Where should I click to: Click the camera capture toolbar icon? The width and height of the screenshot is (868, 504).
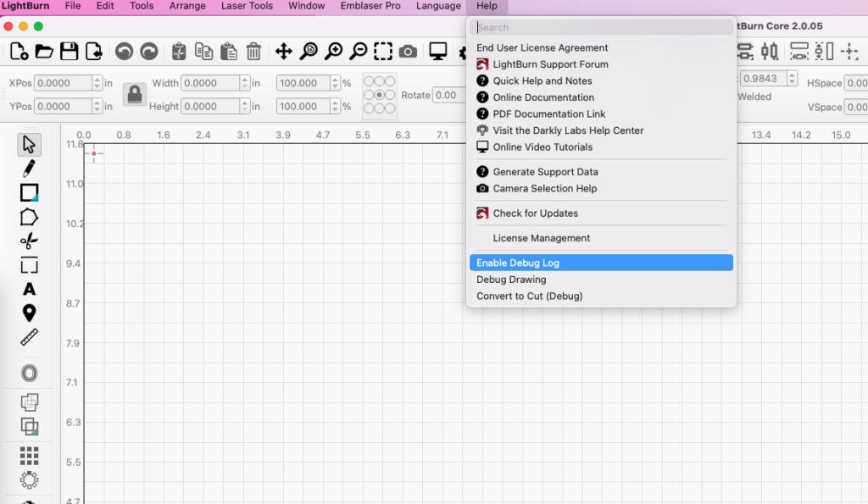[x=408, y=52]
